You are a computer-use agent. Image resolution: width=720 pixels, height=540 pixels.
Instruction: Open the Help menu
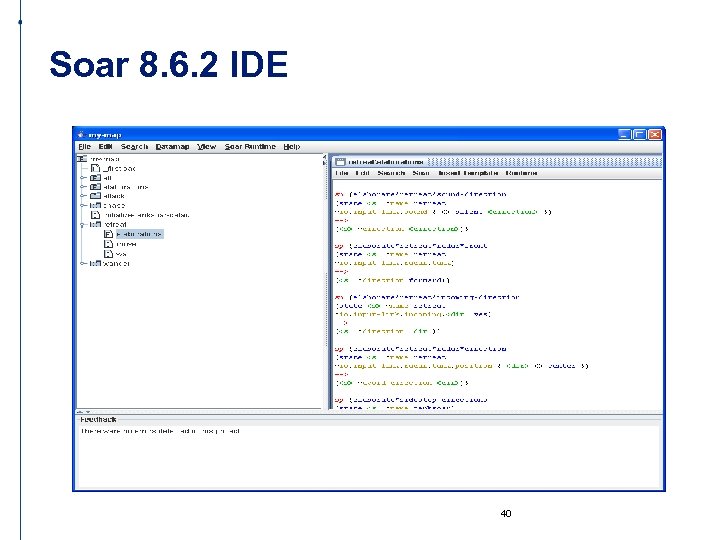click(x=292, y=146)
